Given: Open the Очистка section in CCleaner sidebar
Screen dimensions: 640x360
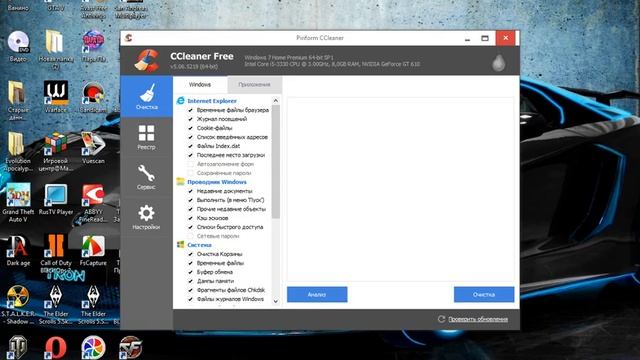Looking at the screenshot, I should (x=147, y=97).
